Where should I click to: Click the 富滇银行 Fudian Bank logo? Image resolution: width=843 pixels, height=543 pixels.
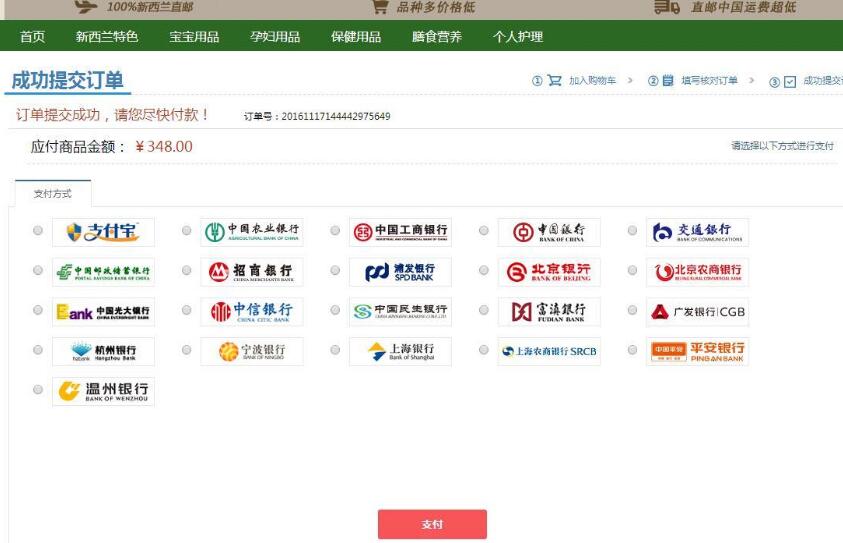[549, 312]
